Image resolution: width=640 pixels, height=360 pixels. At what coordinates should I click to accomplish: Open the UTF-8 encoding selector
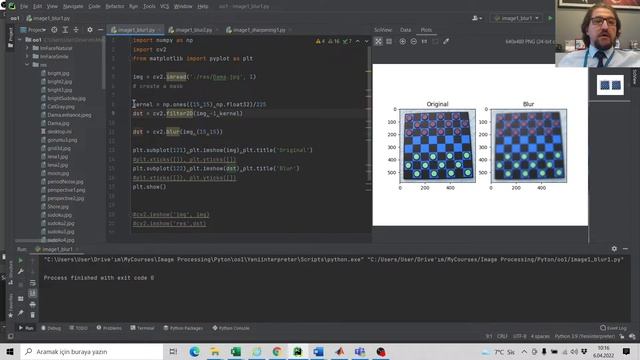tap(520, 336)
